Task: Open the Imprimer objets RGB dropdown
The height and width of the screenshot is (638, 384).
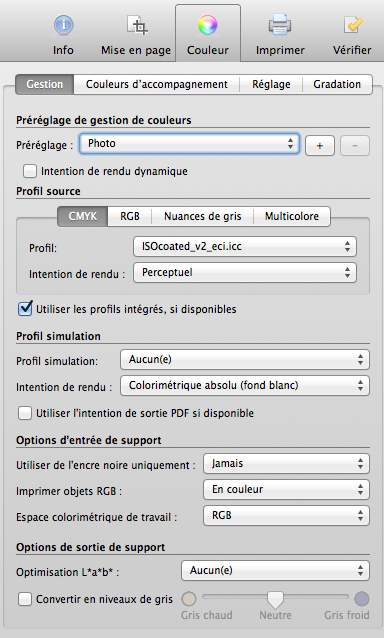Action: [x=286, y=489]
